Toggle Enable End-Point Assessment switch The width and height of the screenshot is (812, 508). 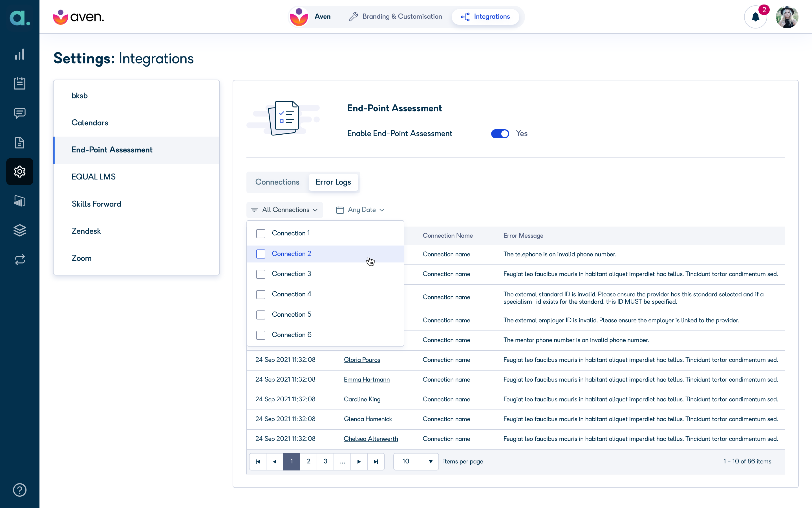500,134
